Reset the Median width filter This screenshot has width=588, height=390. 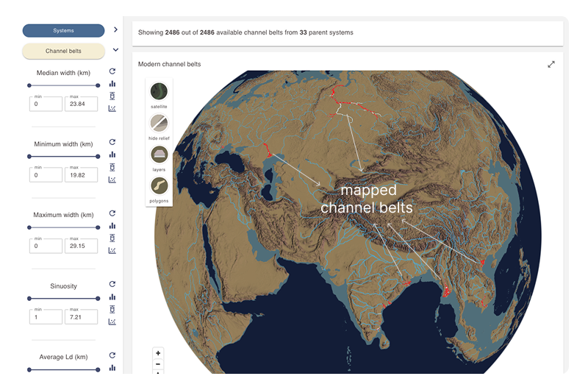pyautogui.click(x=112, y=71)
